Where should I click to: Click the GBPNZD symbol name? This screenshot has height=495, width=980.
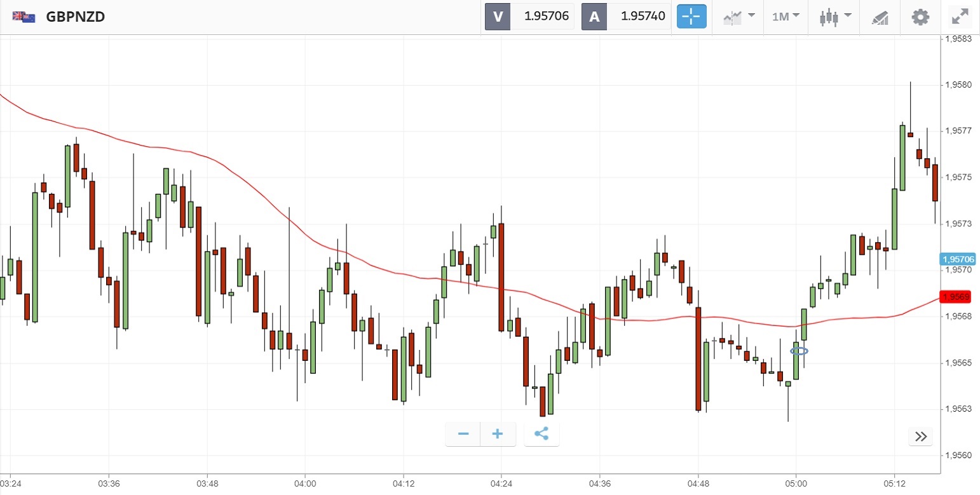point(76,17)
